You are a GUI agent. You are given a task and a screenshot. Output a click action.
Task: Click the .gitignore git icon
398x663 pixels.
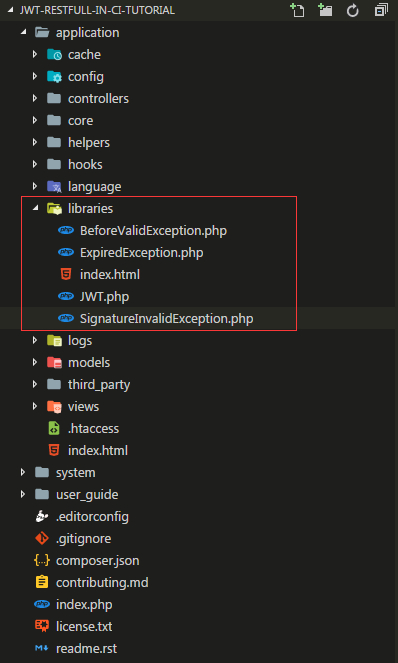(x=42, y=538)
